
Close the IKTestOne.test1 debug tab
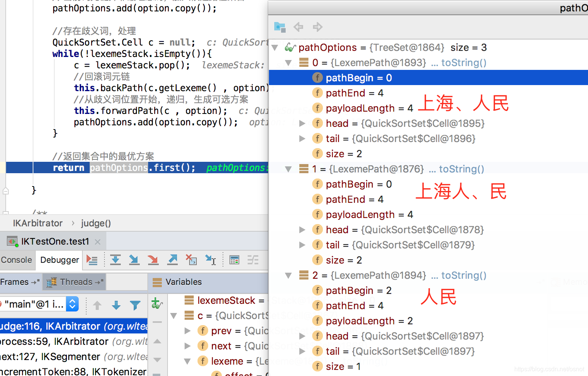coord(98,242)
